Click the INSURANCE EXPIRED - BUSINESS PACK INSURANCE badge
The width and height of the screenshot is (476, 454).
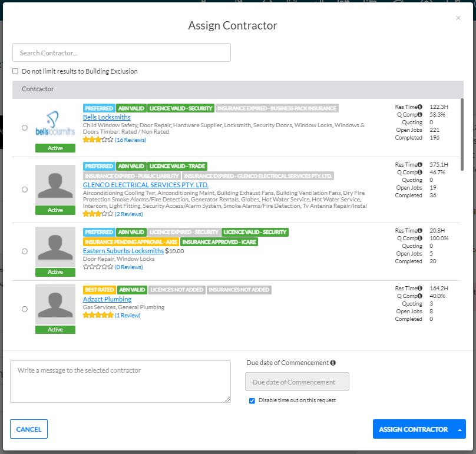(277, 108)
